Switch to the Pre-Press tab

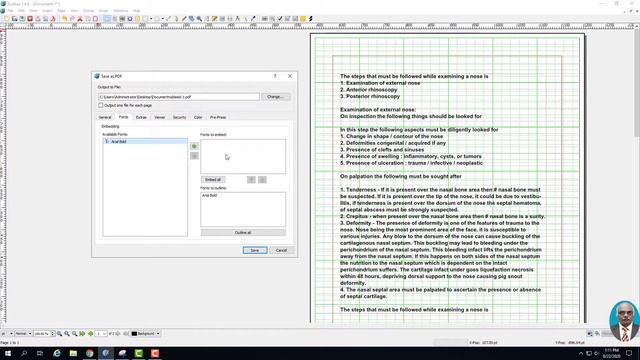tap(218, 117)
